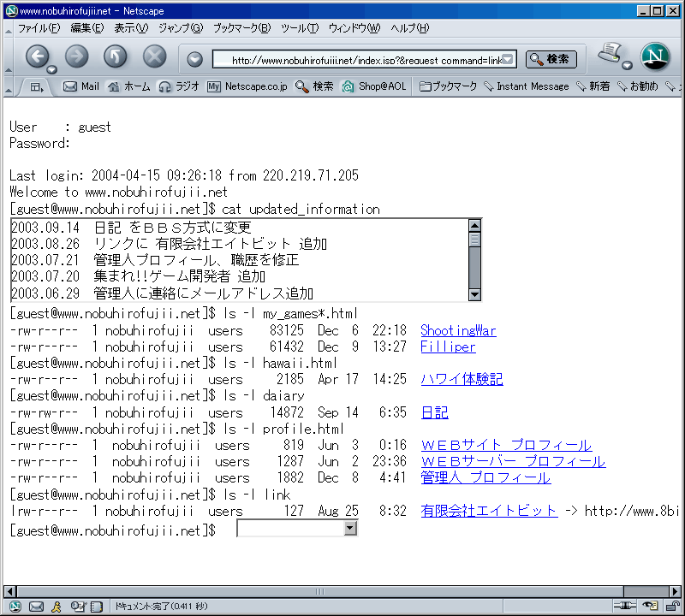Open the Print button's small dropdown arrow
The width and height of the screenshot is (685, 616).
[627, 66]
